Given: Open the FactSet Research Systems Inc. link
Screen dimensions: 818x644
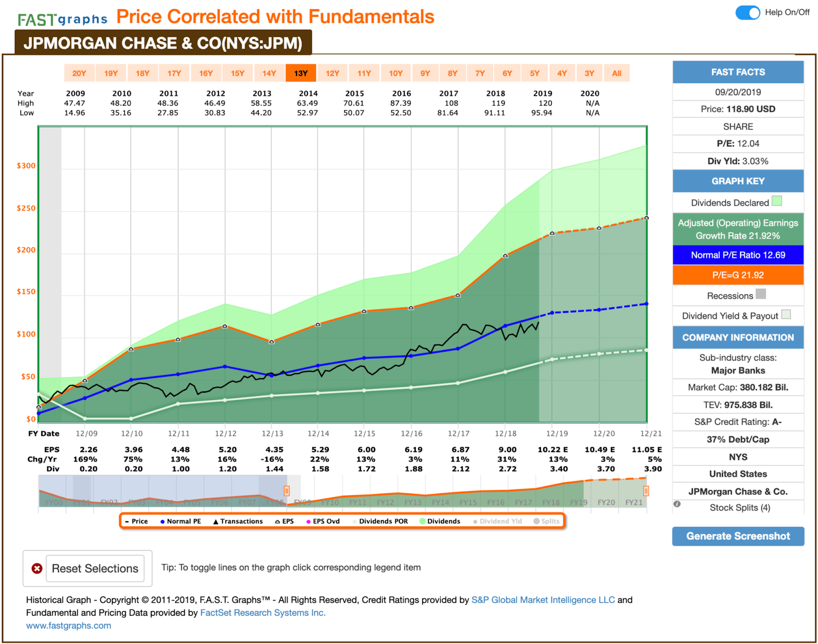Looking at the screenshot, I should point(263,613).
